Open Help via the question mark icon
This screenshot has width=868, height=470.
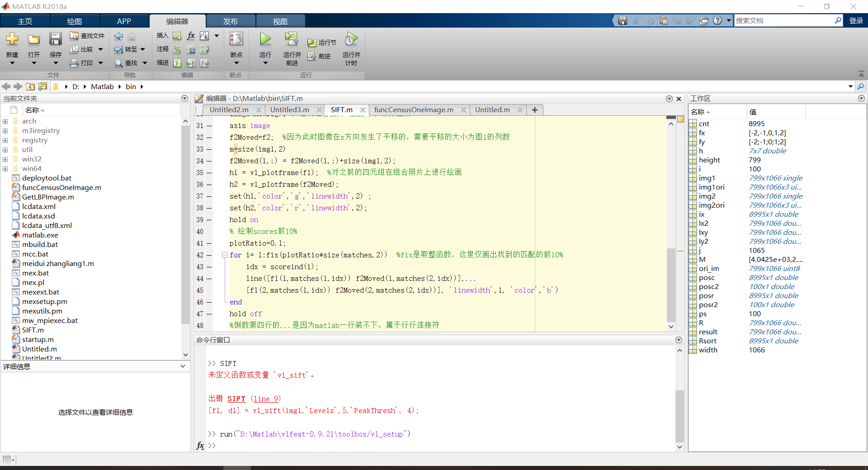[718, 20]
